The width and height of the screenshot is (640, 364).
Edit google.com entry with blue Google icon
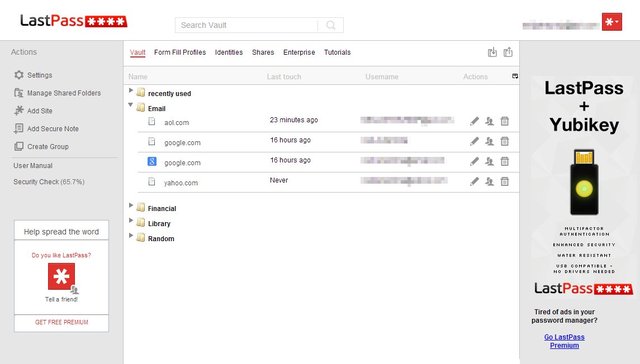pos(474,162)
